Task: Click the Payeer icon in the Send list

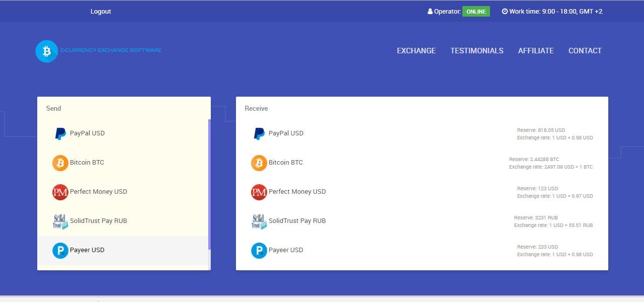Action: coord(60,250)
